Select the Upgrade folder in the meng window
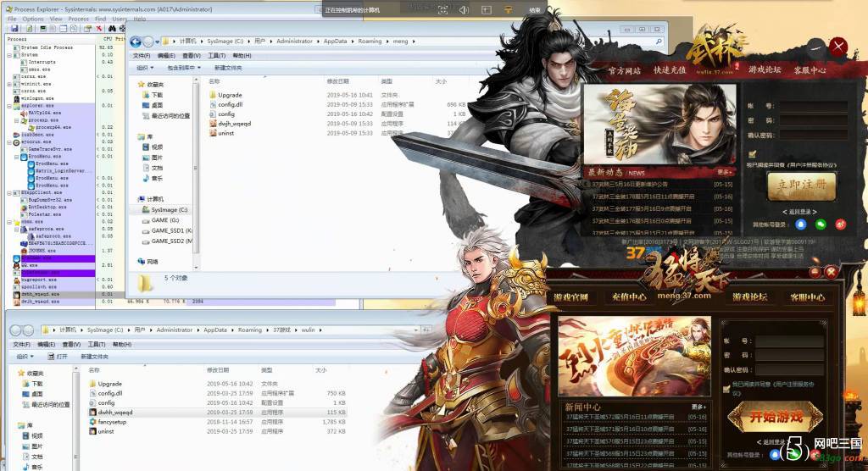 pos(225,95)
